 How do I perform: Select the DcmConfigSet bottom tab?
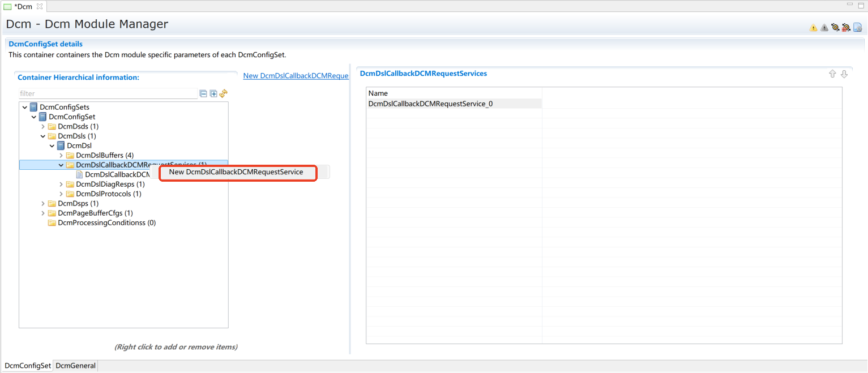(x=28, y=366)
